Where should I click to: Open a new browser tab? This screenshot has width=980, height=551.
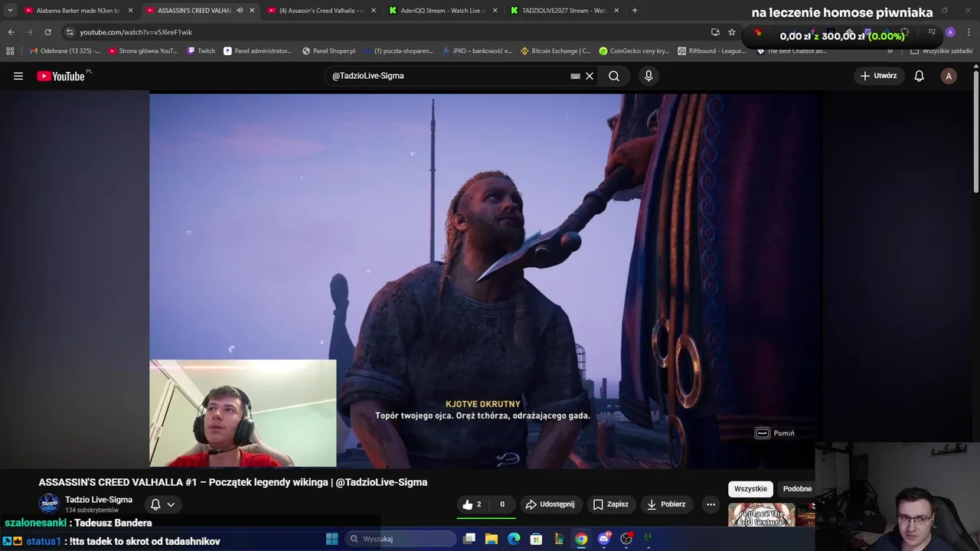point(635,11)
